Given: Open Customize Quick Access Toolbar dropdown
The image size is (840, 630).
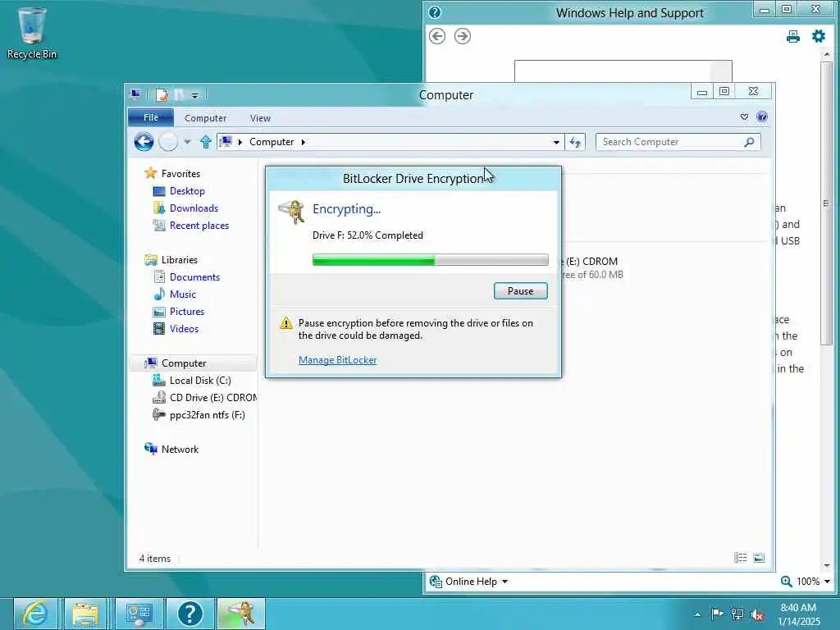Looking at the screenshot, I should click(x=194, y=95).
